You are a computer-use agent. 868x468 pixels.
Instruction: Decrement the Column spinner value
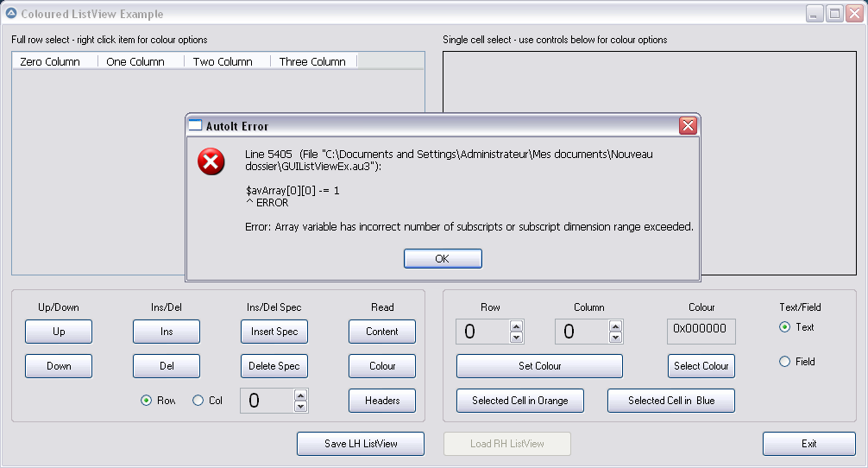[615, 338]
